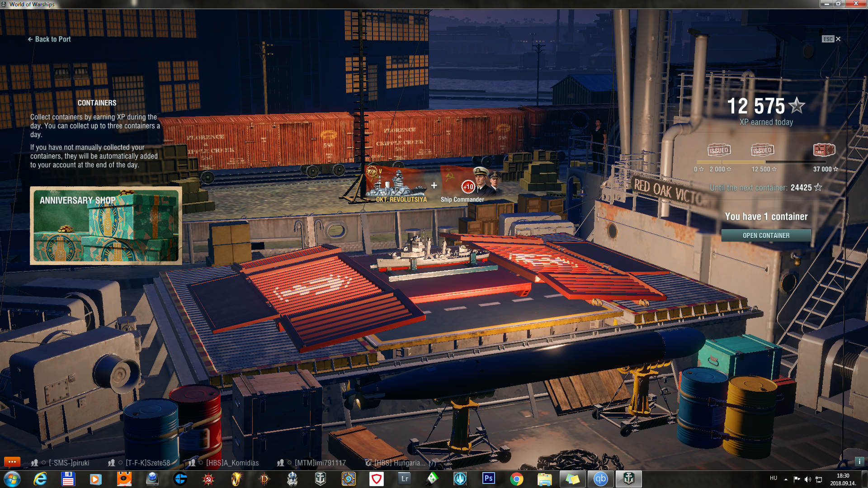Click the ESC key label

pos(828,39)
